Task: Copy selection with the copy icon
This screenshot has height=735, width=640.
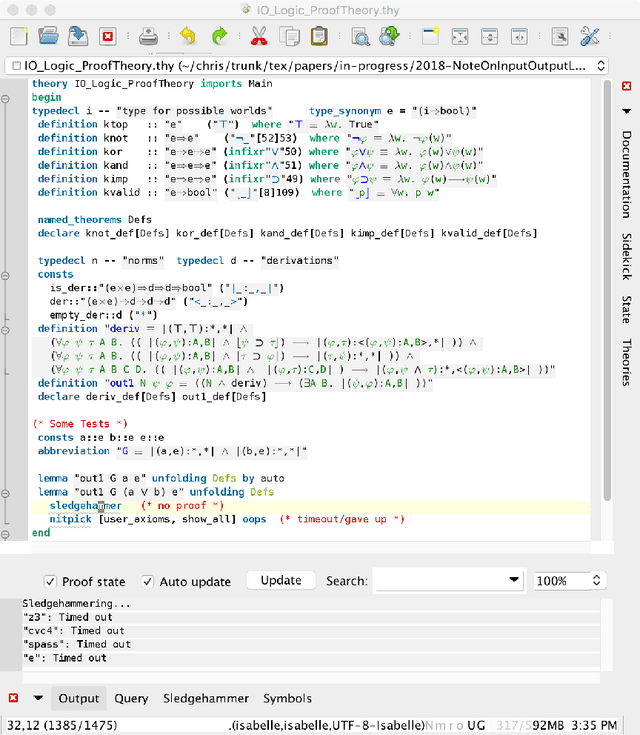Action: [289, 36]
